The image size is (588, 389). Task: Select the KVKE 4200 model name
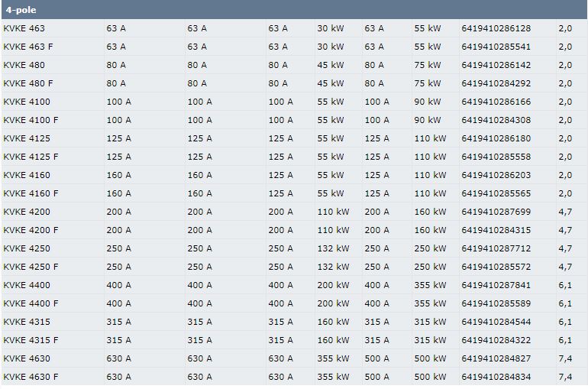[x=27, y=212]
